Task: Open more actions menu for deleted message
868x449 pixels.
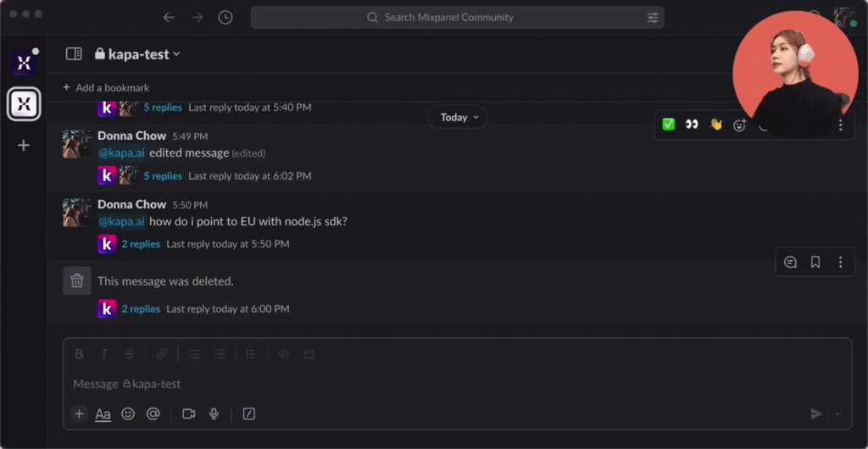Action: [x=840, y=263]
